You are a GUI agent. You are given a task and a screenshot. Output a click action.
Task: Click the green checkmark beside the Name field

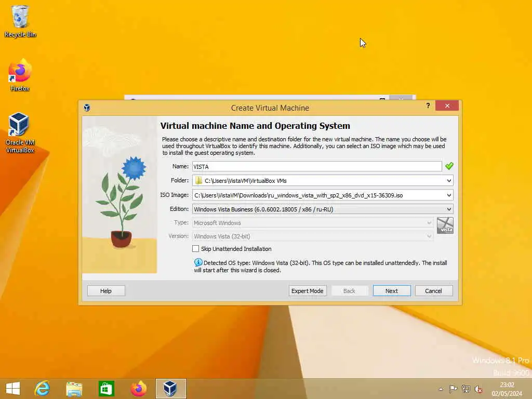[449, 166]
